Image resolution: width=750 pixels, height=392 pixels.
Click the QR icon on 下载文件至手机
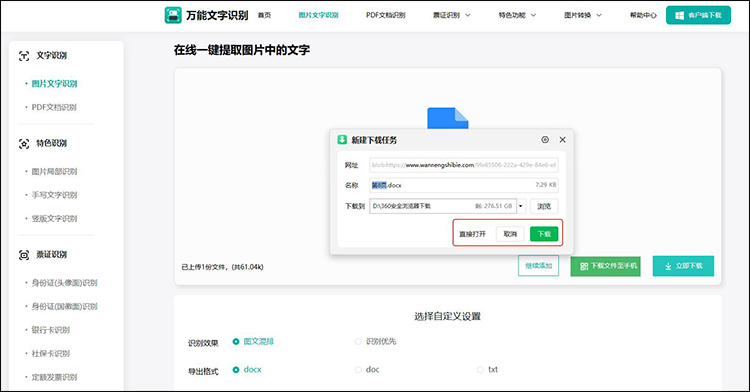pos(584,266)
